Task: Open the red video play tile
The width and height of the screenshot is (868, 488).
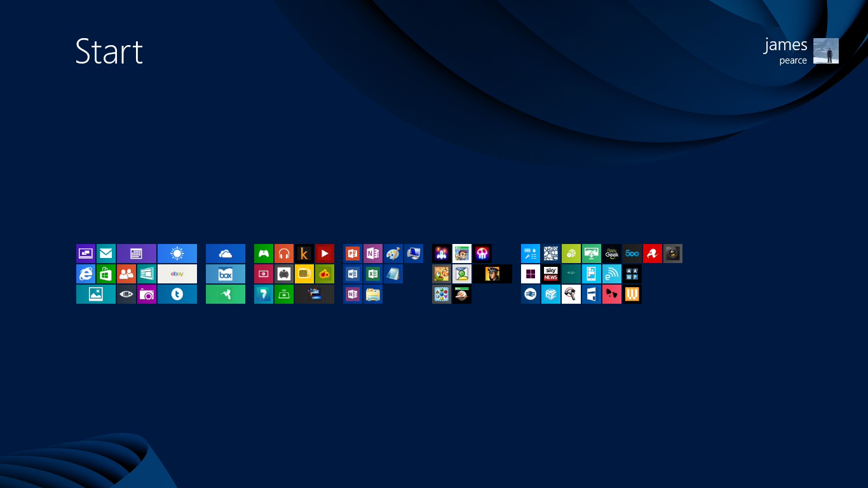Action: [325, 254]
